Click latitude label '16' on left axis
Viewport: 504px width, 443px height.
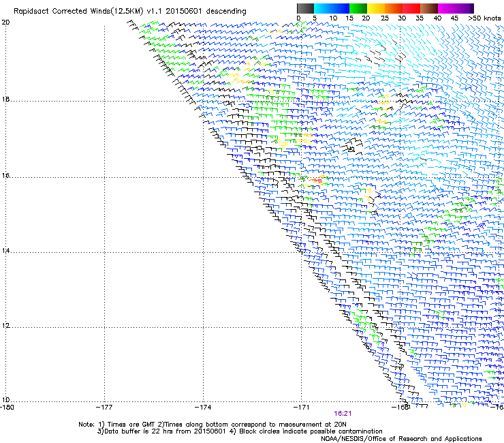[x=5, y=176]
